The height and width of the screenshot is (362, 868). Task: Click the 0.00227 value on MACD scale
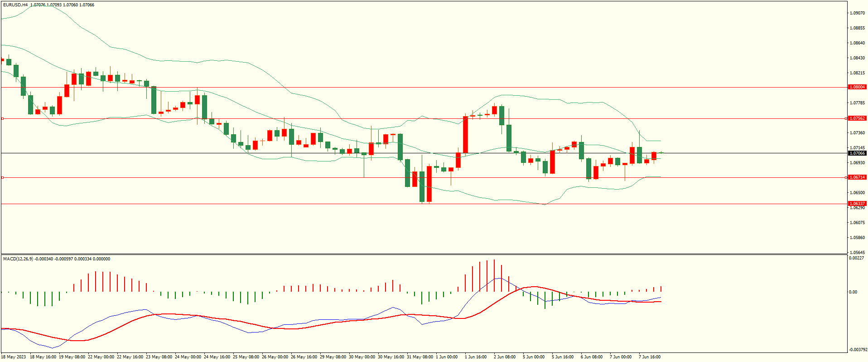(856, 258)
